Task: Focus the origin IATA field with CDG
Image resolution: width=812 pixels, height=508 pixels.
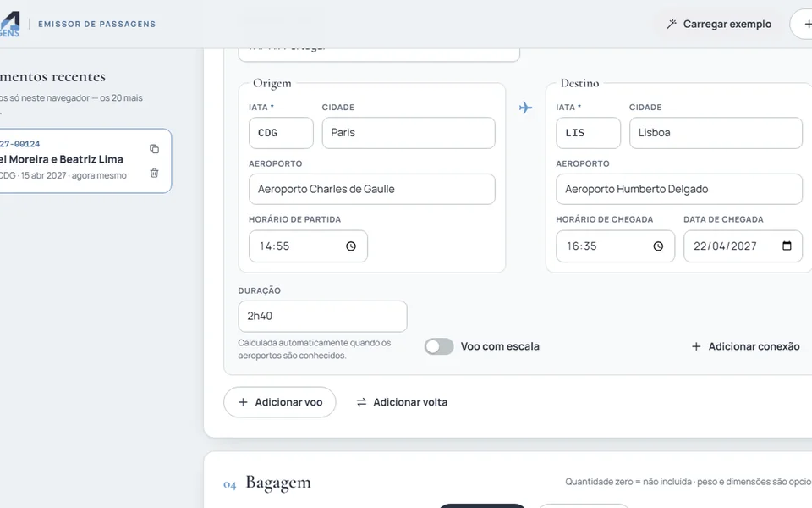Action: tap(281, 133)
